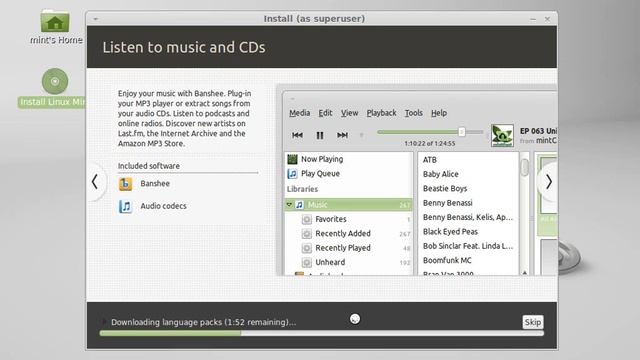Select artist Beastie Boys
Screen dimensions: 640x360
(x=445, y=189)
